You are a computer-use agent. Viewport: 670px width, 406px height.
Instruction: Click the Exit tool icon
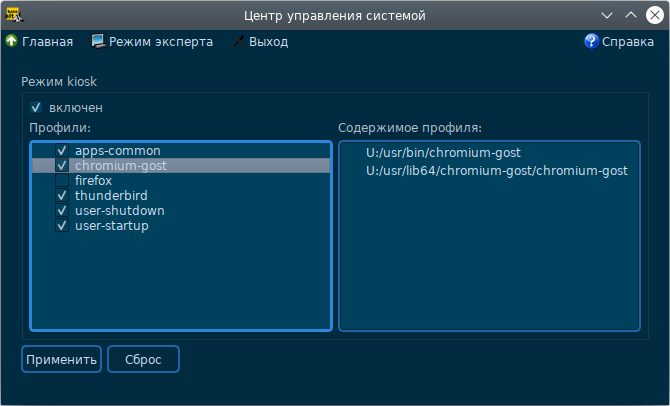pos(238,41)
